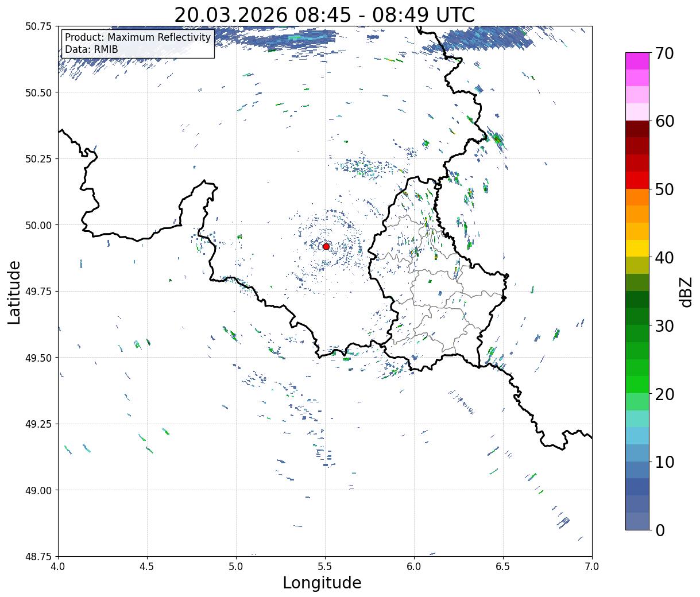700x597 pixels.
Task: Click the cyan colorbar swatch above 10
Action: tap(637, 436)
